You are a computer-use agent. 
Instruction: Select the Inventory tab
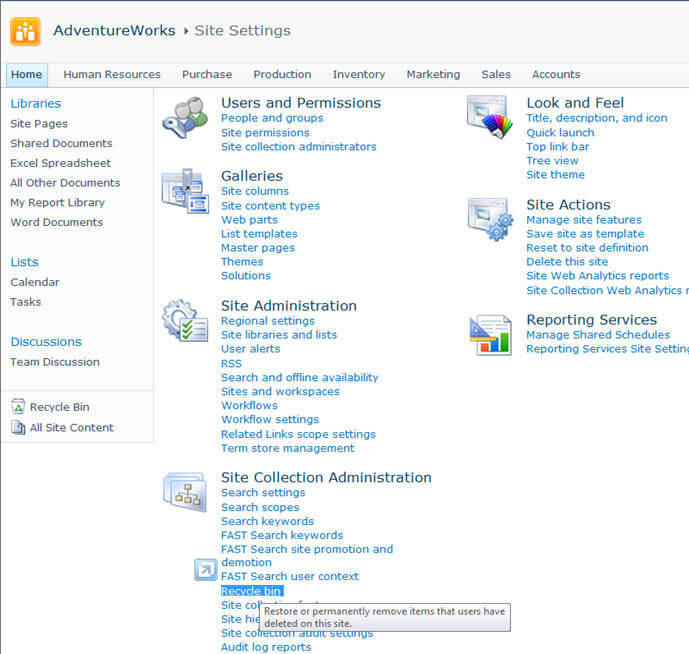[x=359, y=74]
